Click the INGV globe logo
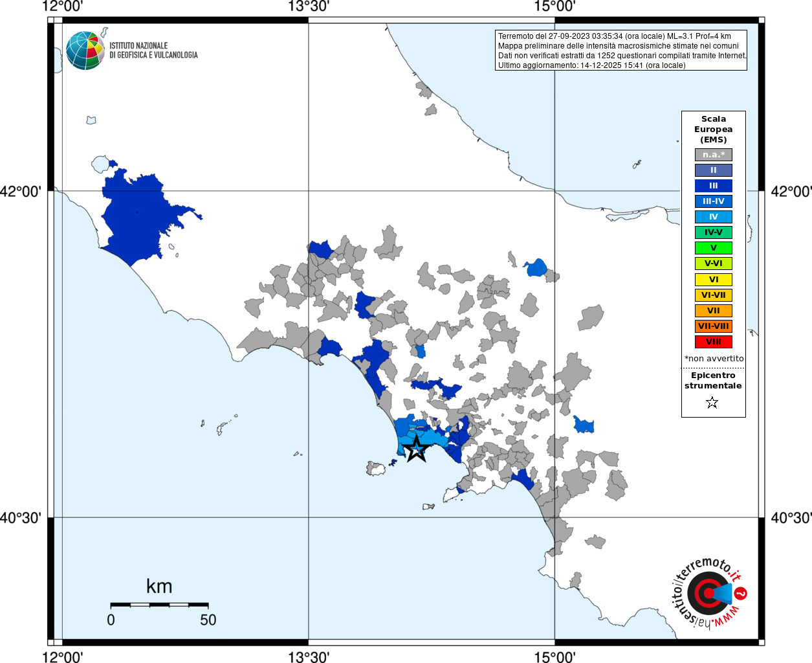Viewport: 812px width, 663px height. tap(85, 51)
